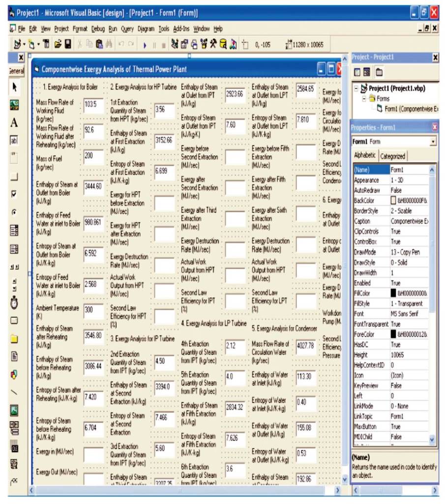Pick the Shape control in the toolbox
This screenshot has height=504, width=446.
[x=14, y=375]
